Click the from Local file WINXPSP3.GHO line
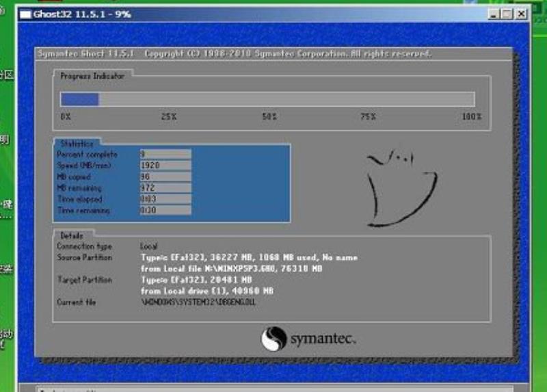The height and width of the screenshot is (392, 547). 231,269
